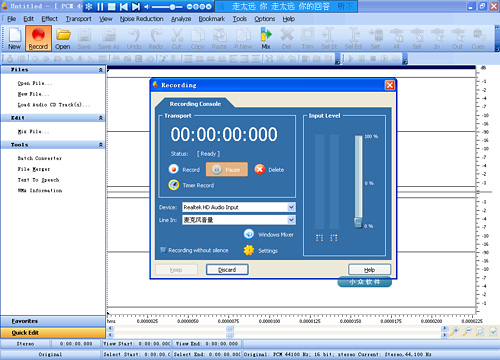Collapse the Files panel section
500x360 pixels.
101,70
